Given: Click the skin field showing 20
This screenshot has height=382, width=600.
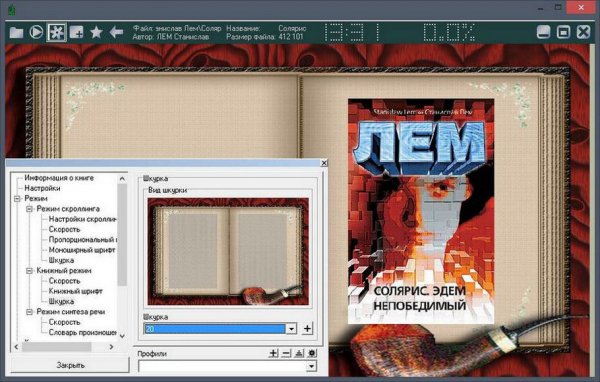Looking at the screenshot, I should click(x=215, y=329).
